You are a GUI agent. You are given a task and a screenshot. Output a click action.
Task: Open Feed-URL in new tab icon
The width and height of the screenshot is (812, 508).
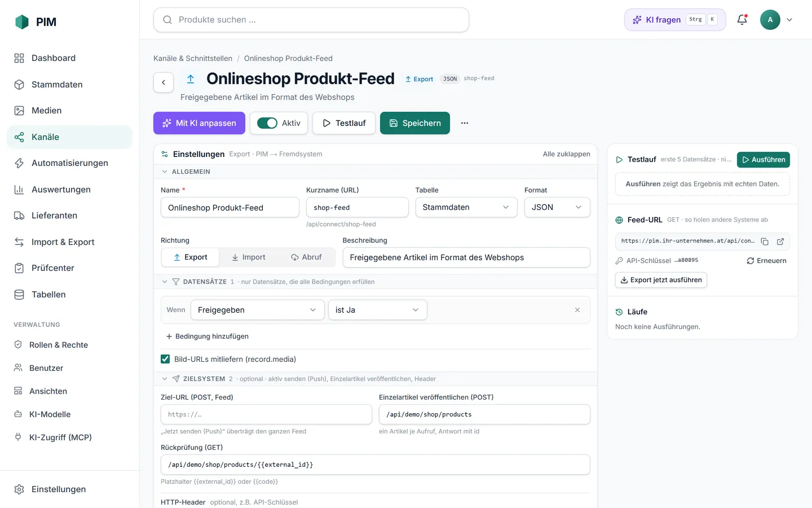point(780,242)
